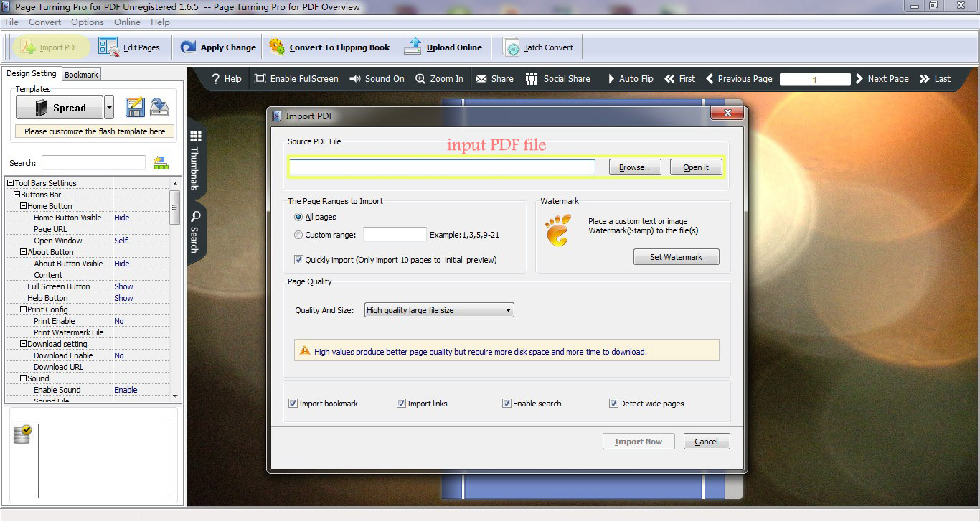Click the Custom range text field

(x=395, y=235)
